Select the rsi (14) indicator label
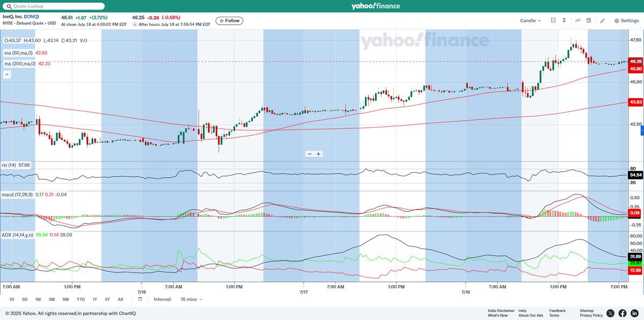 coord(10,164)
